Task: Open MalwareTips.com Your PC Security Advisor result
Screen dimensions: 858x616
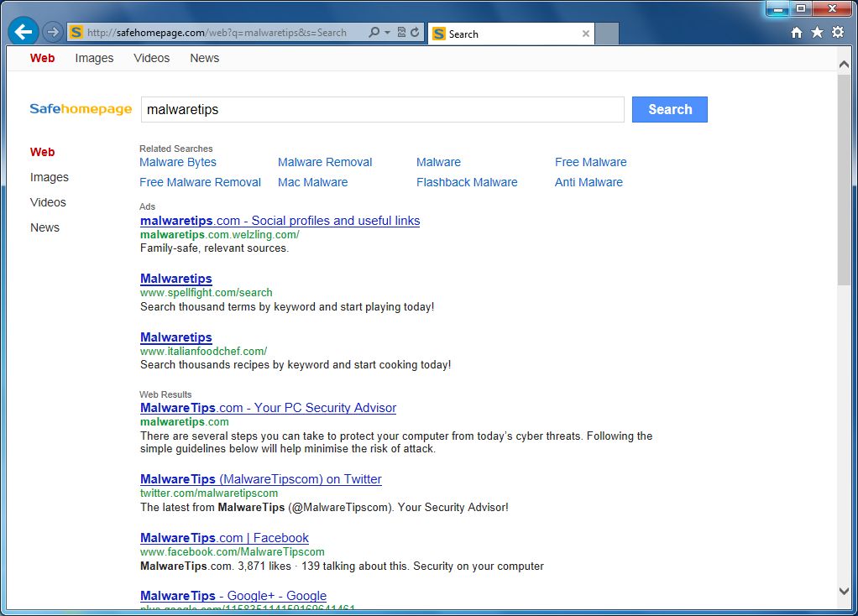Action: coord(268,408)
